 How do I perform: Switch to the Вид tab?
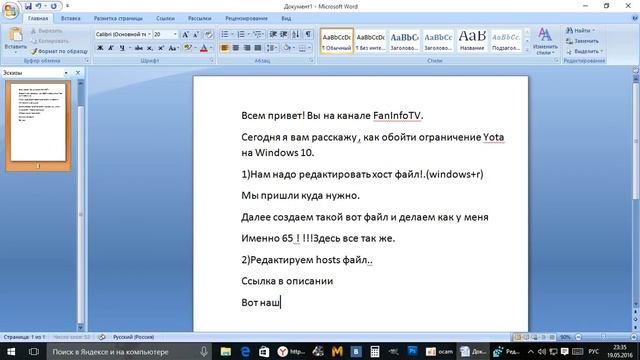coord(286,18)
